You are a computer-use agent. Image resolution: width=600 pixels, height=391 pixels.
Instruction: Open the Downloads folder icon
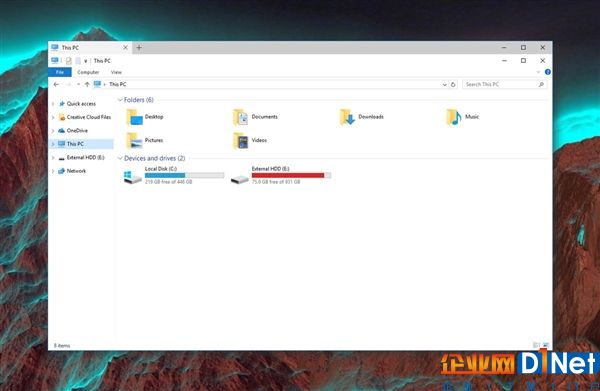tap(347, 117)
